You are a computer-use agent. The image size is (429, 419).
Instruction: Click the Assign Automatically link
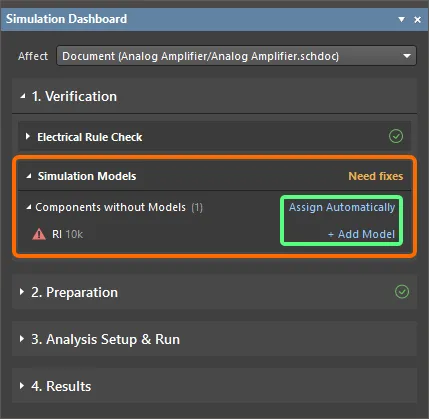(342, 207)
